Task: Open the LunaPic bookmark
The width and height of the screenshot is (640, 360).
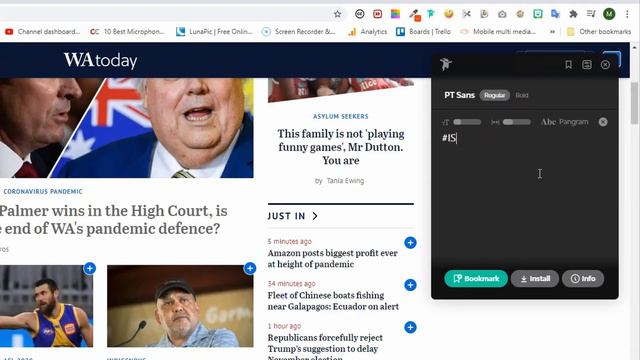Action: click(215, 31)
